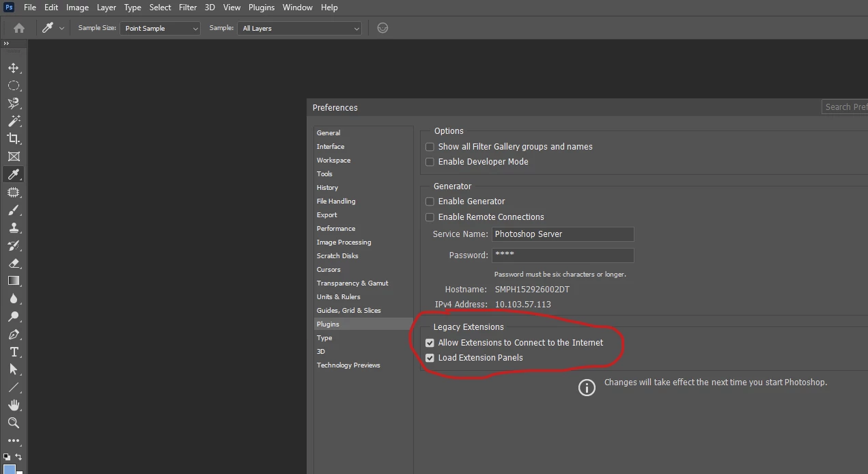Screen dimensions: 868x474
Task: Check Enable Developer Mode
Action: 430,162
